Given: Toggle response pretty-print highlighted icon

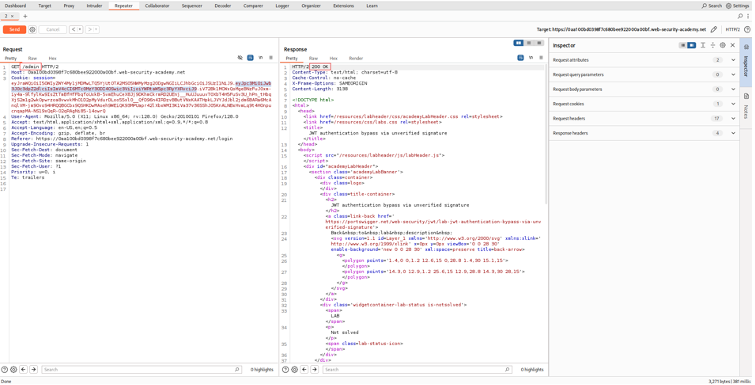Looking at the screenshot, I should [521, 57].
